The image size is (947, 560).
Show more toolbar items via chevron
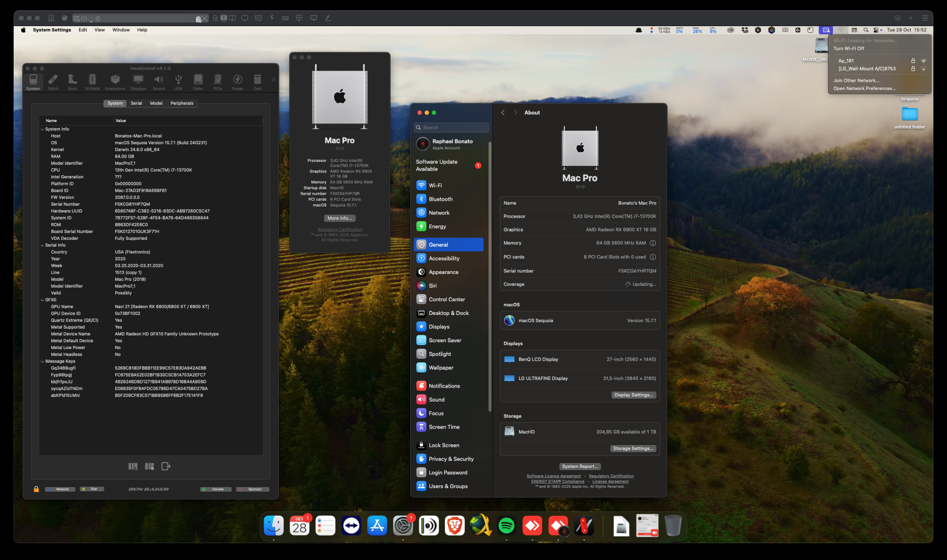click(274, 80)
